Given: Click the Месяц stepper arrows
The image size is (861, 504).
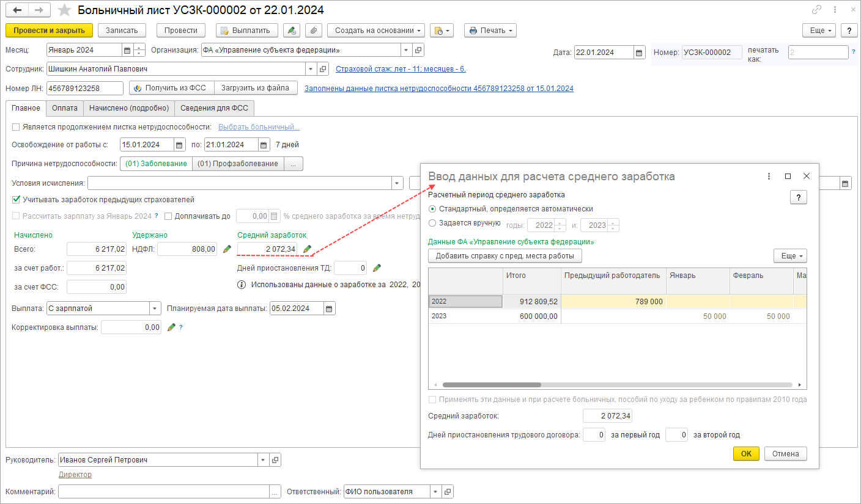Looking at the screenshot, I should point(139,50).
